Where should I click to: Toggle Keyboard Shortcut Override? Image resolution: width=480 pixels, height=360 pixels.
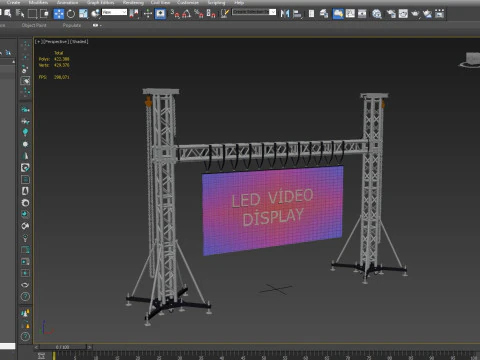pos(160,13)
